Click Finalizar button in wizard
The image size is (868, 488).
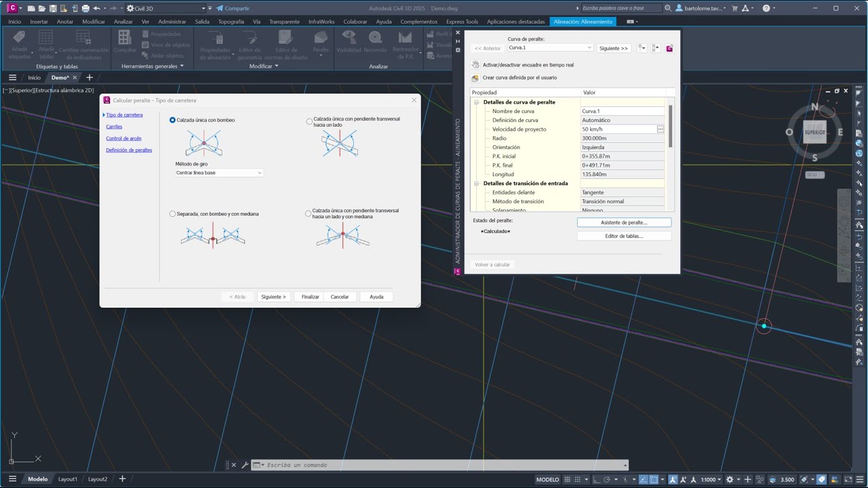click(311, 297)
